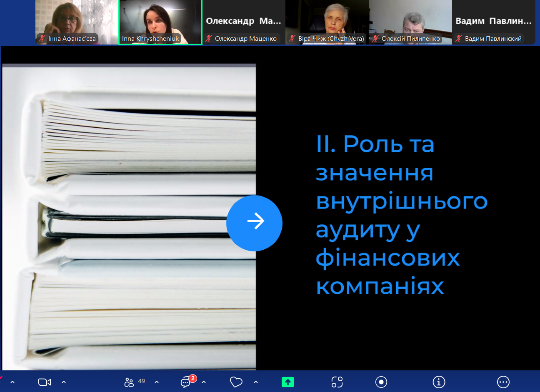Viewport: 540px width, 392px height.
Task: Select Віра Чиж (Chyzh Vera) video tile
Action: click(x=327, y=22)
